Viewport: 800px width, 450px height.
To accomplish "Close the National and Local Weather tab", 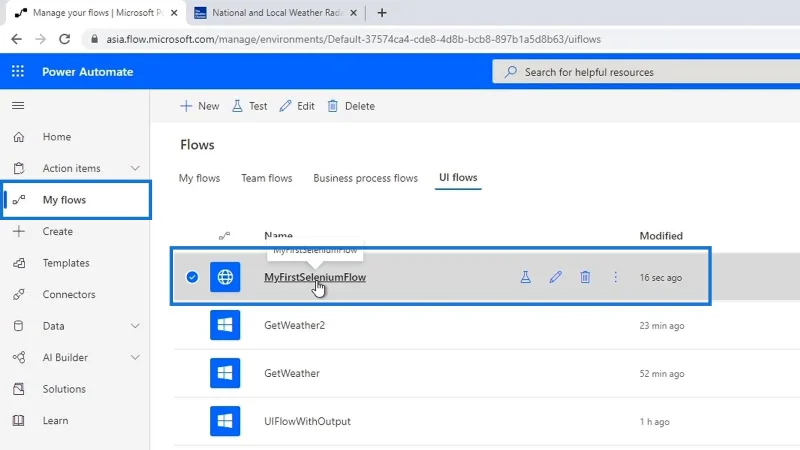I will [x=353, y=13].
